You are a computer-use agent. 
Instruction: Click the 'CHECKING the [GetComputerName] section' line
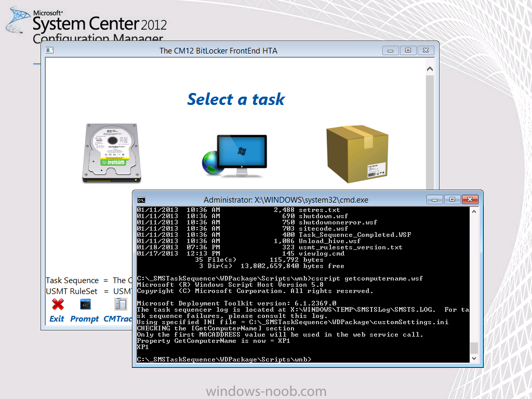(x=216, y=328)
